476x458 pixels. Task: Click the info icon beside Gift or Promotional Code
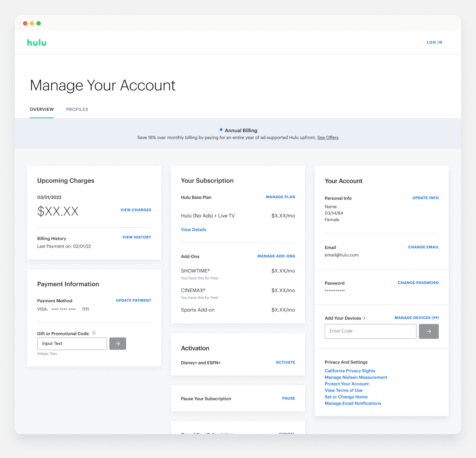click(x=94, y=333)
